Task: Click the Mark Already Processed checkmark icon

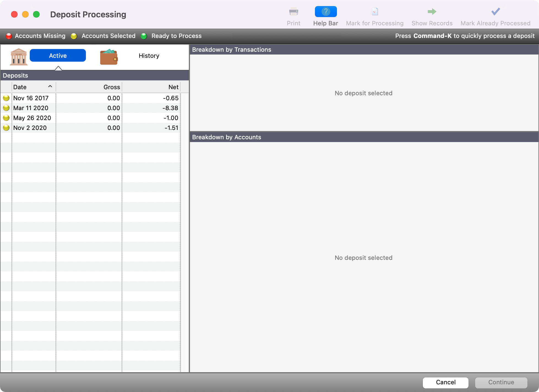Action: pyautogui.click(x=495, y=12)
